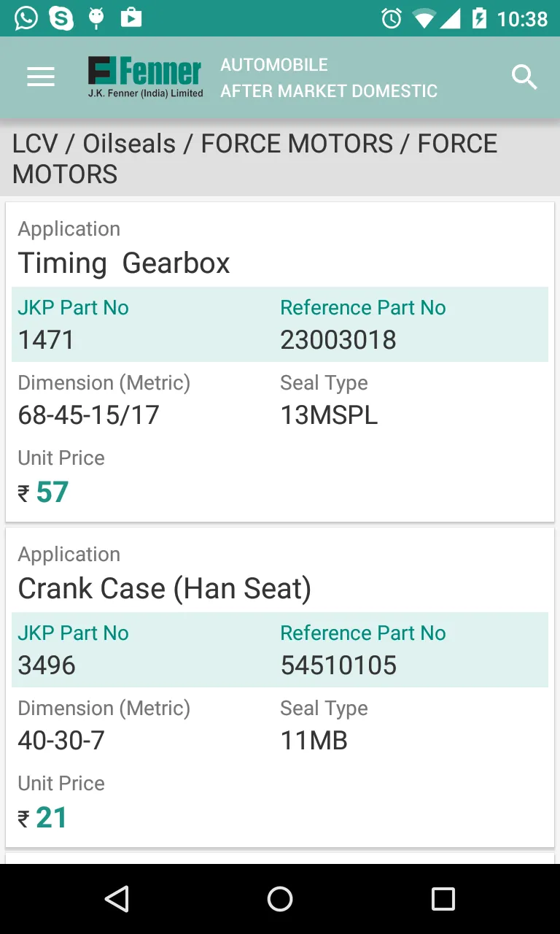560x934 pixels.
Task: Tap the WhatsApp status bar icon
Action: tap(26, 18)
